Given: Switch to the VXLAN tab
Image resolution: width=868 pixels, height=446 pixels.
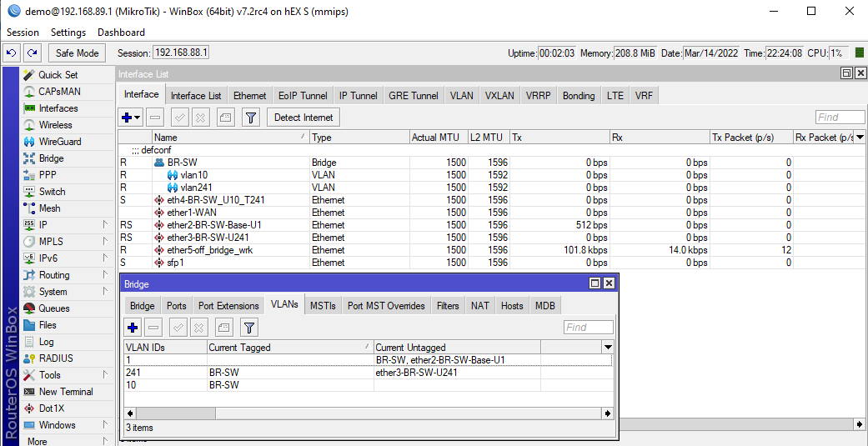Looking at the screenshot, I should 499,96.
